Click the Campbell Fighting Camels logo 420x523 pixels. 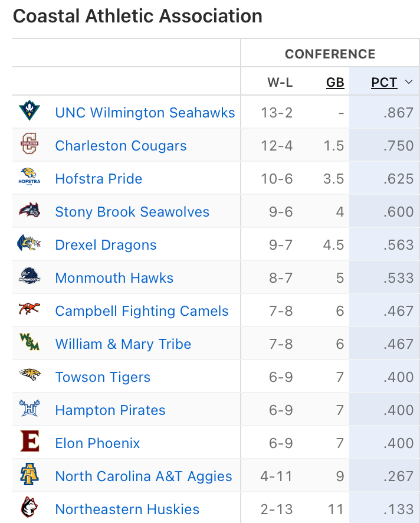[x=29, y=310]
